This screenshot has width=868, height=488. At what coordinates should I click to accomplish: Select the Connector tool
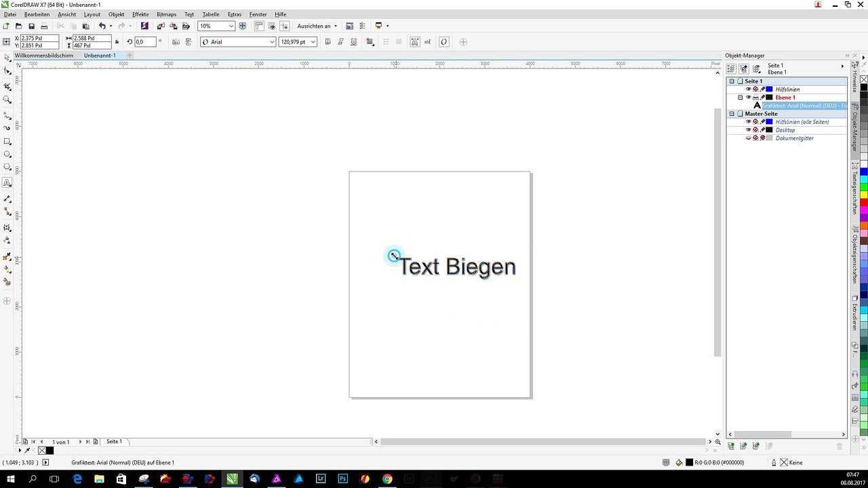pyautogui.click(x=7, y=212)
